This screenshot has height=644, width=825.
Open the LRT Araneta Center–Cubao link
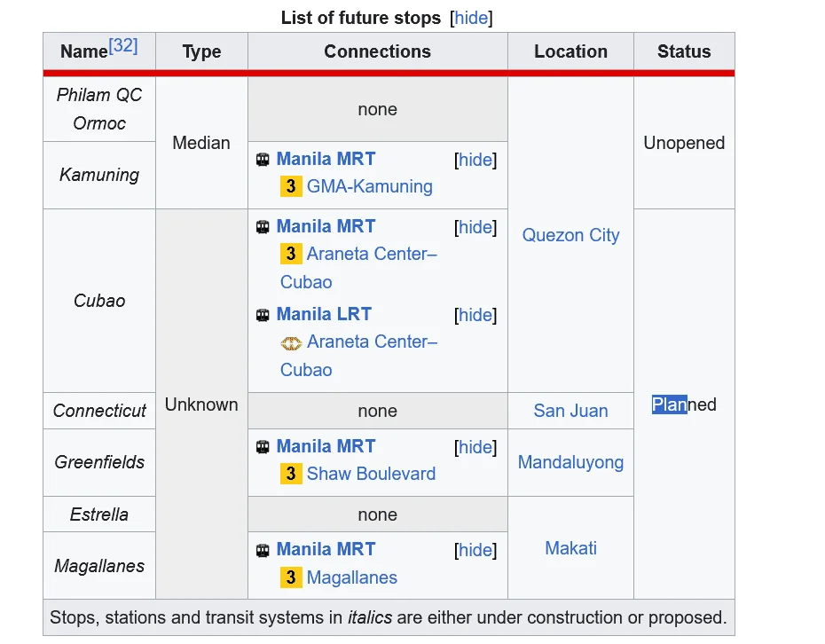coord(372,342)
